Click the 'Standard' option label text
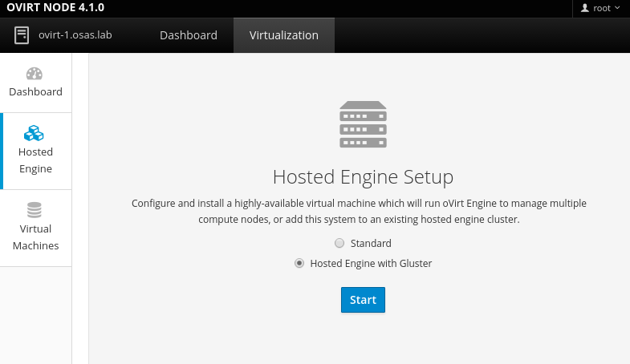630x364 pixels. pos(371,243)
